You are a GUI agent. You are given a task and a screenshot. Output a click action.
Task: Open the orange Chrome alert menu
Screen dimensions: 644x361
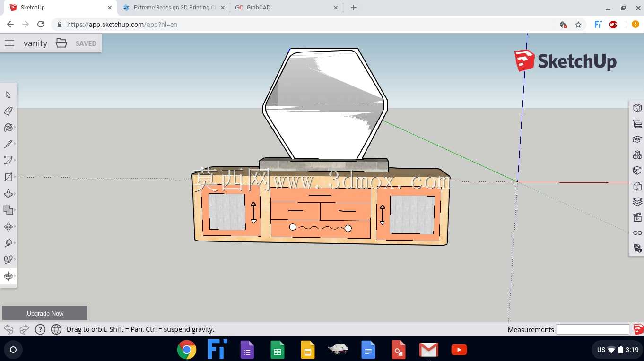coord(635,25)
